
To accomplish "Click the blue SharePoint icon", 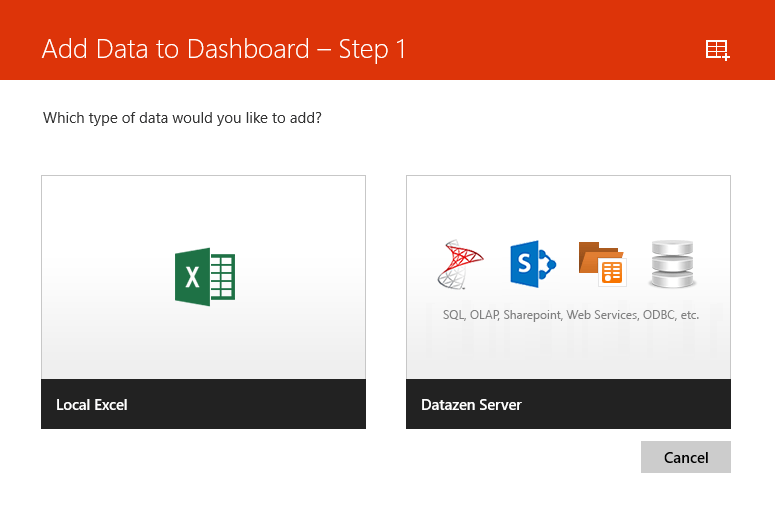I will [531, 264].
